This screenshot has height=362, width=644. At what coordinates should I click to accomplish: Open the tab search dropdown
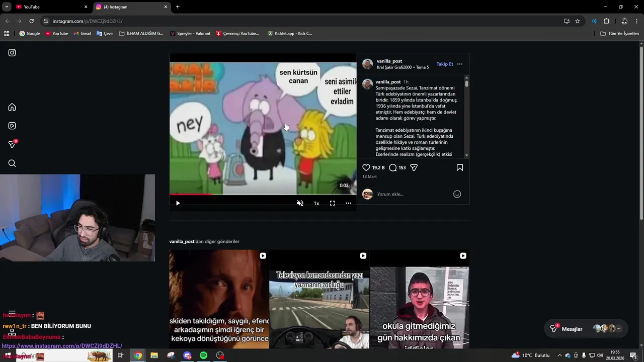(7, 7)
